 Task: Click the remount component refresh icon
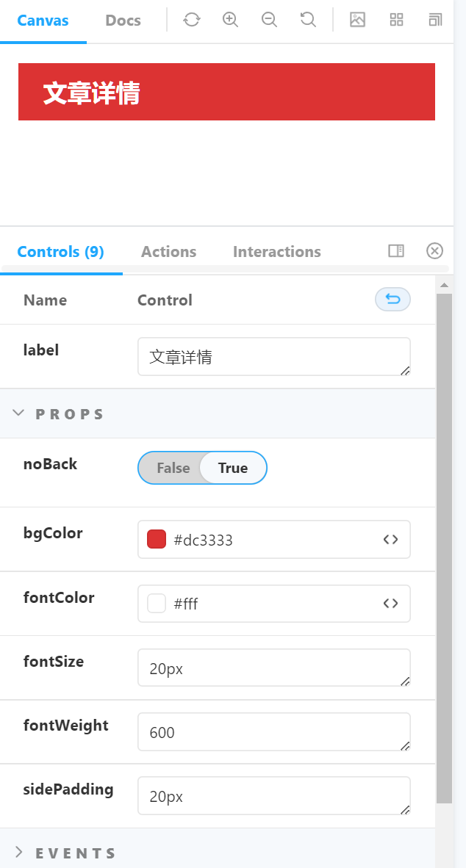192,20
